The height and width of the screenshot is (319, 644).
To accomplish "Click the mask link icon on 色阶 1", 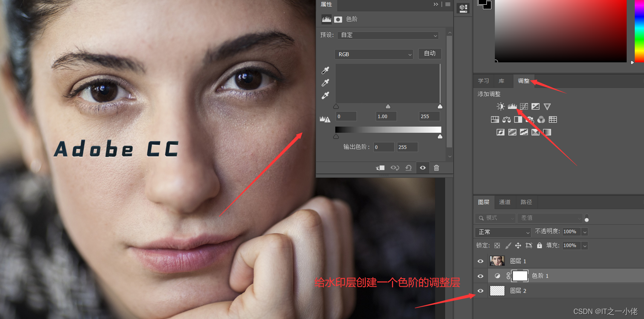I will coord(508,276).
